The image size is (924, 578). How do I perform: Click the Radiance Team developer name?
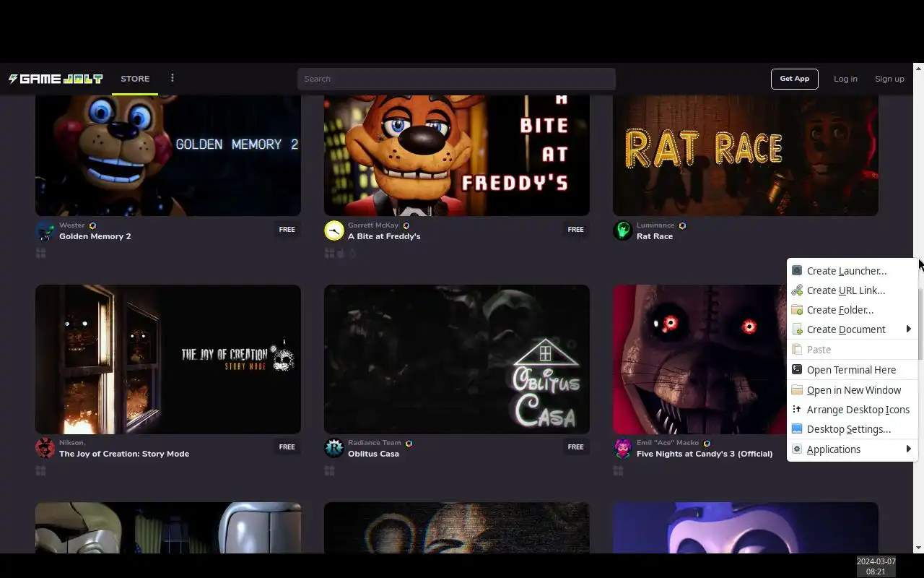[x=375, y=443]
